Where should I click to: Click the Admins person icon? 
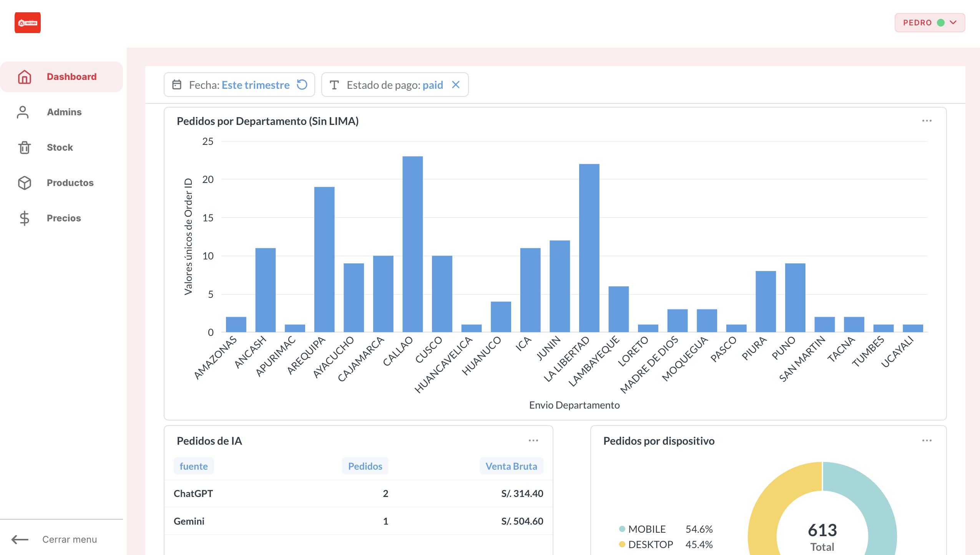(23, 112)
